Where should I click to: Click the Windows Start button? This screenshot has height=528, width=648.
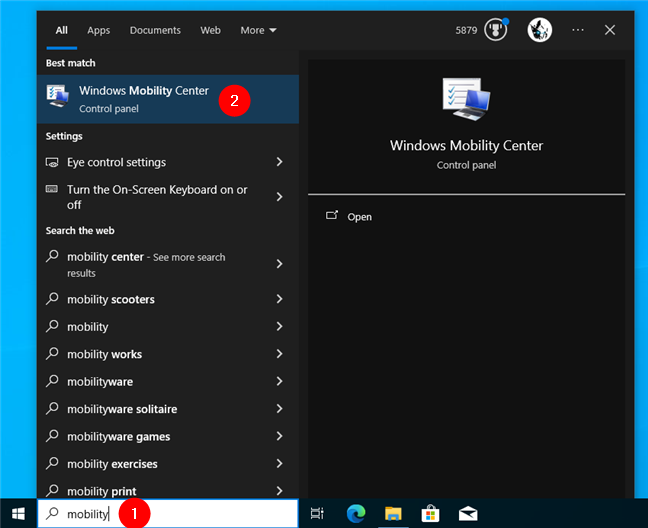18,514
